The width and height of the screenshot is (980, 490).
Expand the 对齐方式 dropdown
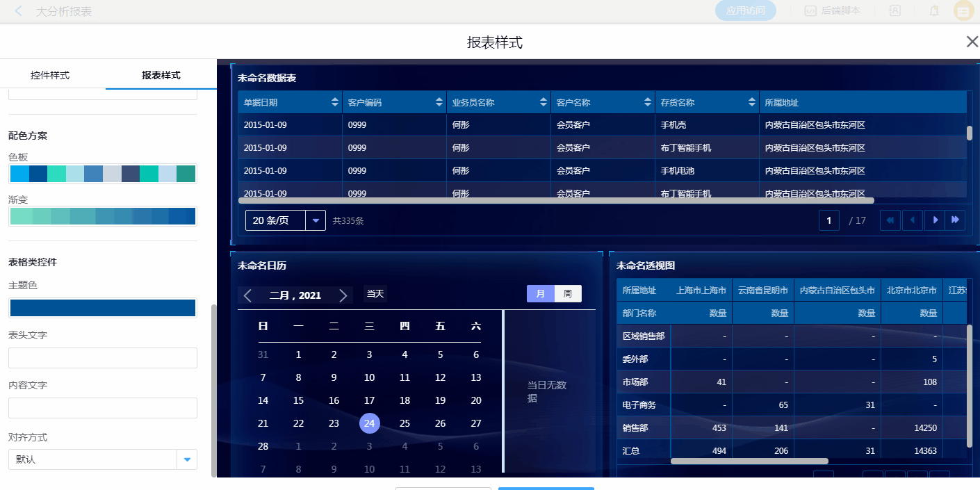pyautogui.click(x=187, y=459)
